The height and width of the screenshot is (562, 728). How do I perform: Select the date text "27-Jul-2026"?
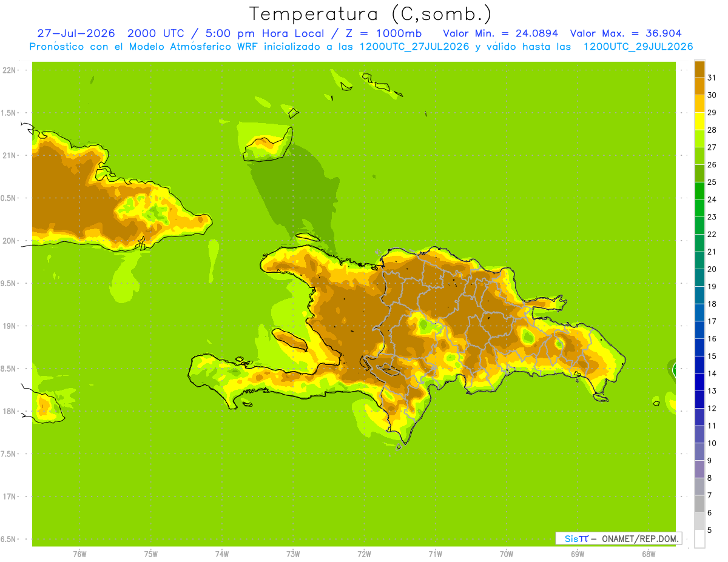pos(76,33)
